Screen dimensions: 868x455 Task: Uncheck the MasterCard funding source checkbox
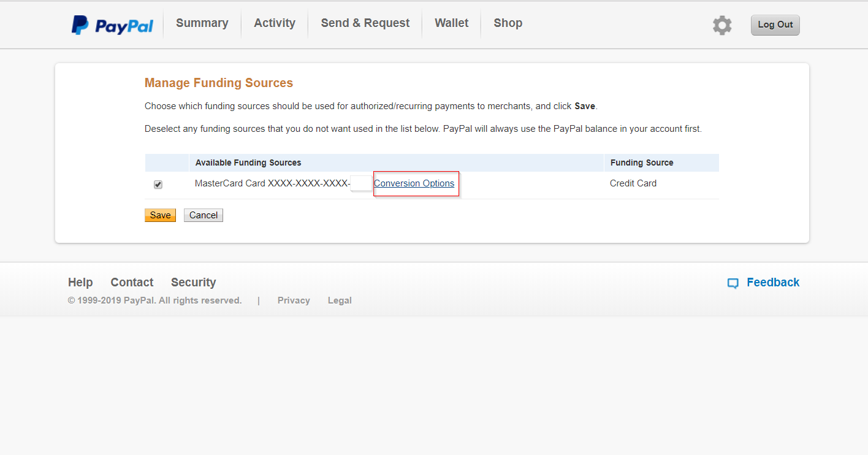(158, 185)
